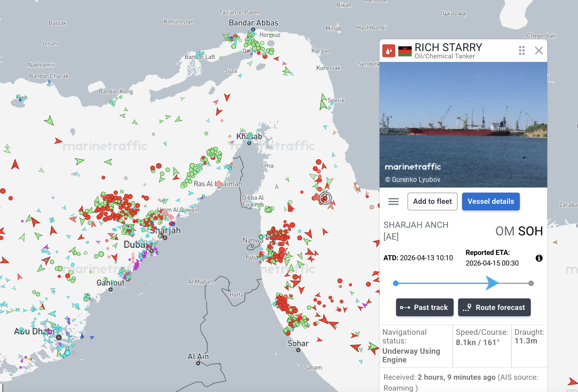The height and width of the screenshot is (392, 578).
Task: Click the Reported ETA info icon
Action: (539, 258)
